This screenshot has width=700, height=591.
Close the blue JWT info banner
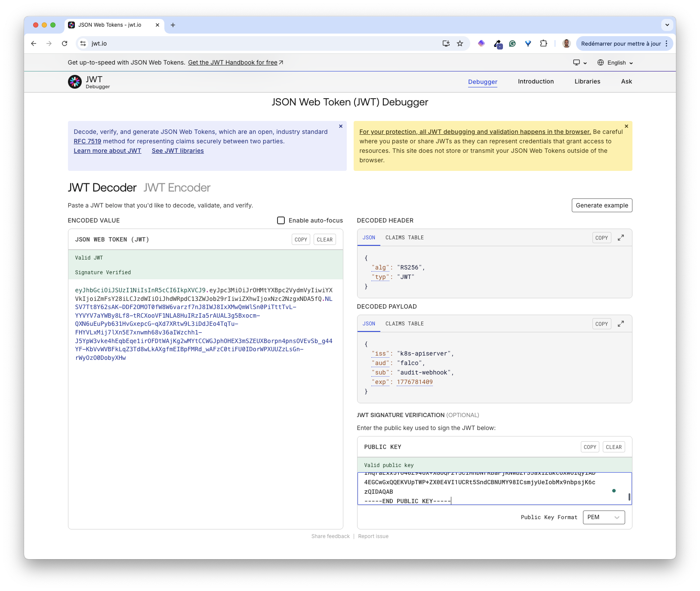[341, 126]
